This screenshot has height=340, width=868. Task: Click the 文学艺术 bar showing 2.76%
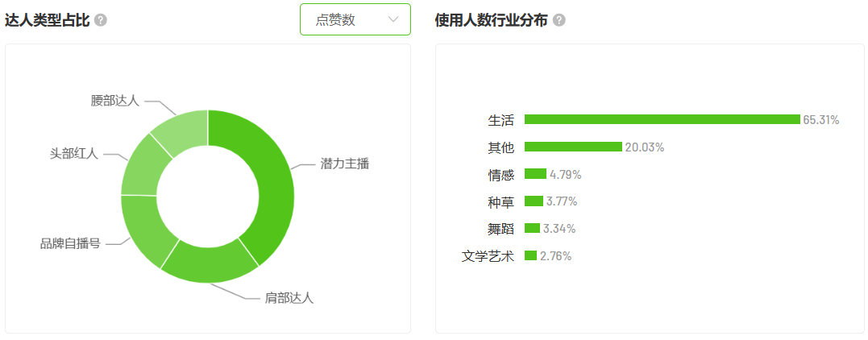531,255
